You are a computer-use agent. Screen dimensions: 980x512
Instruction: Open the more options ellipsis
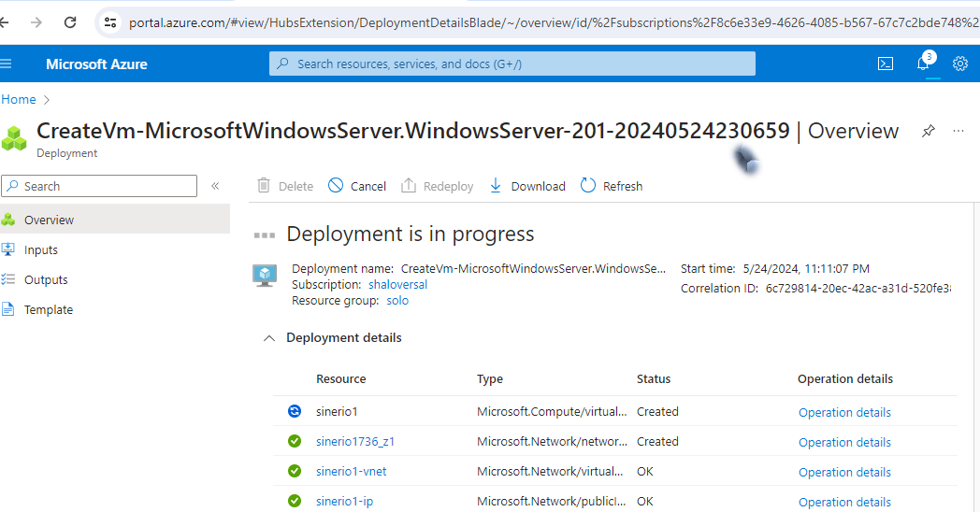(x=958, y=131)
